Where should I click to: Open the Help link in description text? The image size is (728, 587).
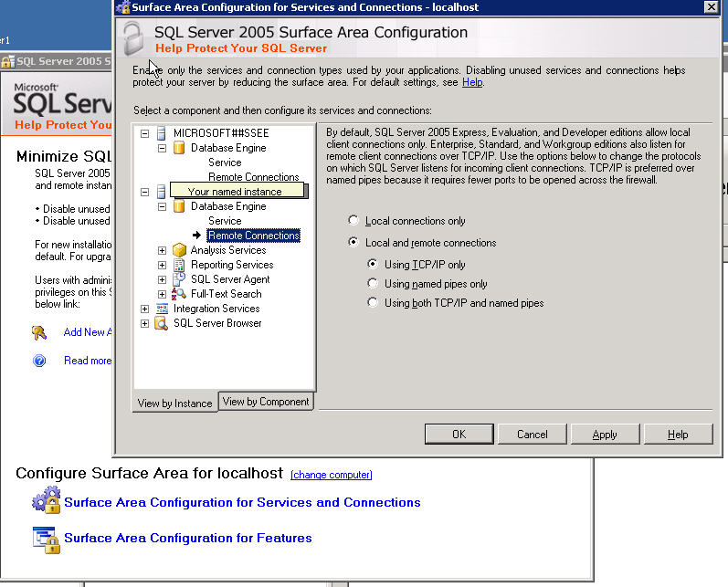[x=472, y=82]
